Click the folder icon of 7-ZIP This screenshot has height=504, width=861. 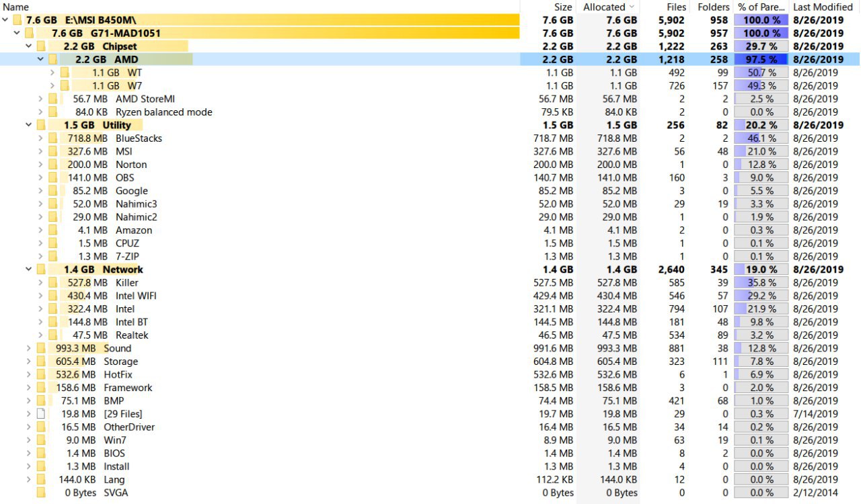point(52,257)
